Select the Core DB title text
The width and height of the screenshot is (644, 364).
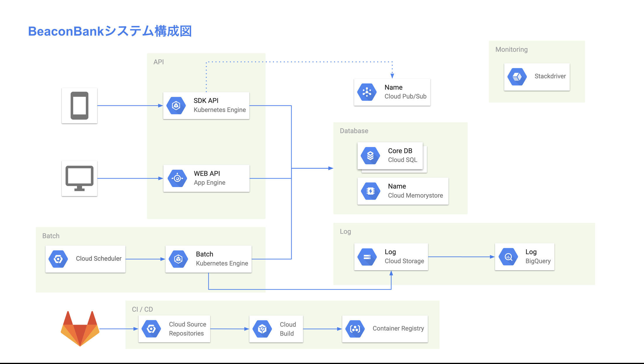click(400, 151)
